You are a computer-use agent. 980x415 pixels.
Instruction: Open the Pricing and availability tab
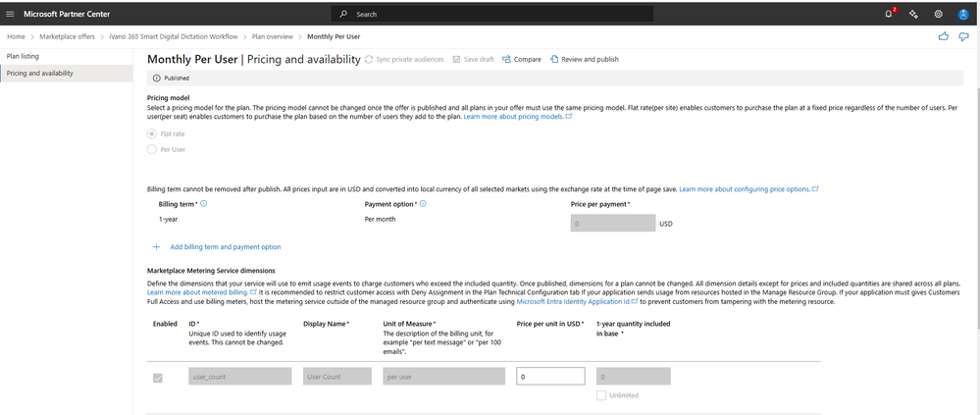click(67, 74)
